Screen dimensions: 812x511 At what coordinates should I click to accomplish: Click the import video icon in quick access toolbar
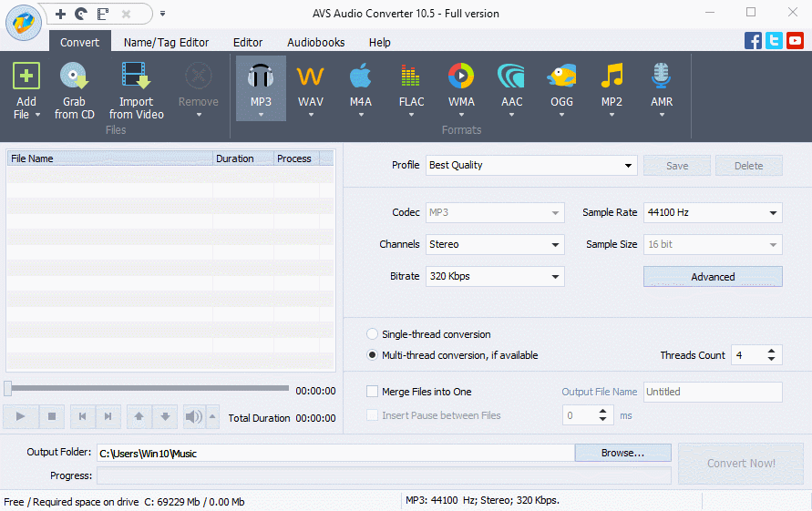[x=103, y=14]
